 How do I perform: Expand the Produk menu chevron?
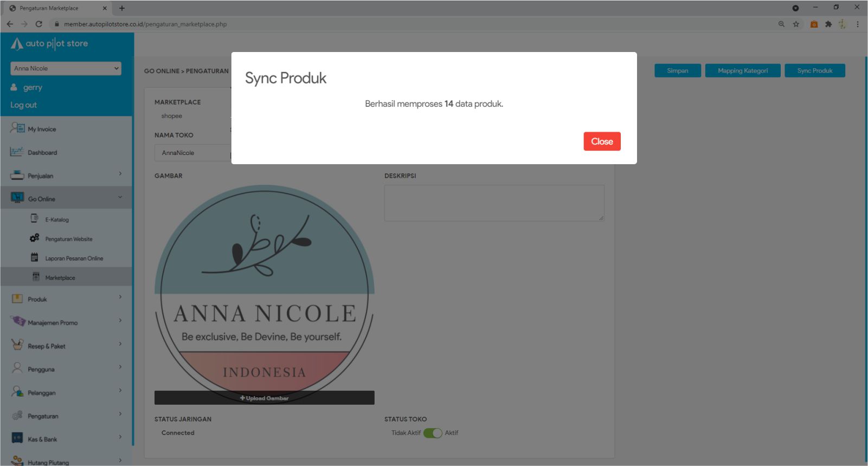120,297
